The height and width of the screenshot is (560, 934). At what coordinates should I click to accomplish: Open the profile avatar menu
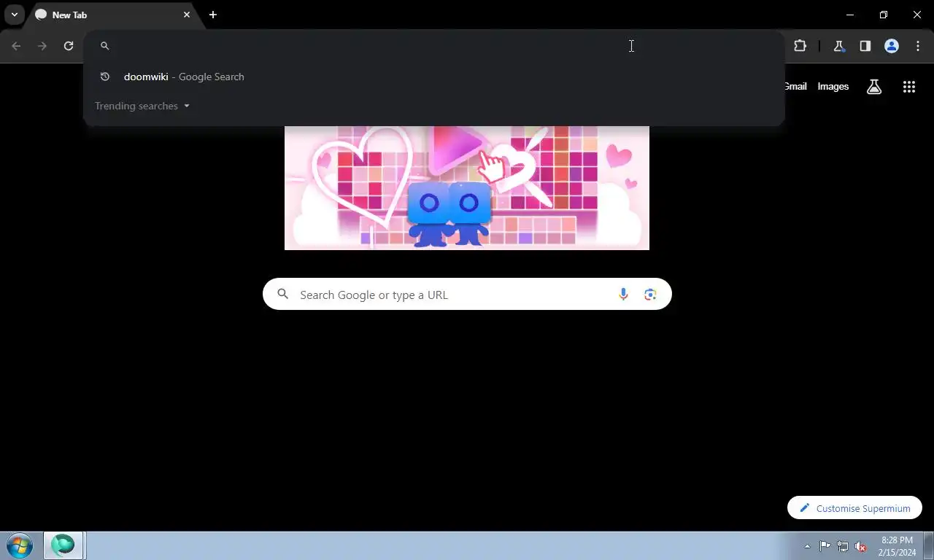pyautogui.click(x=892, y=46)
